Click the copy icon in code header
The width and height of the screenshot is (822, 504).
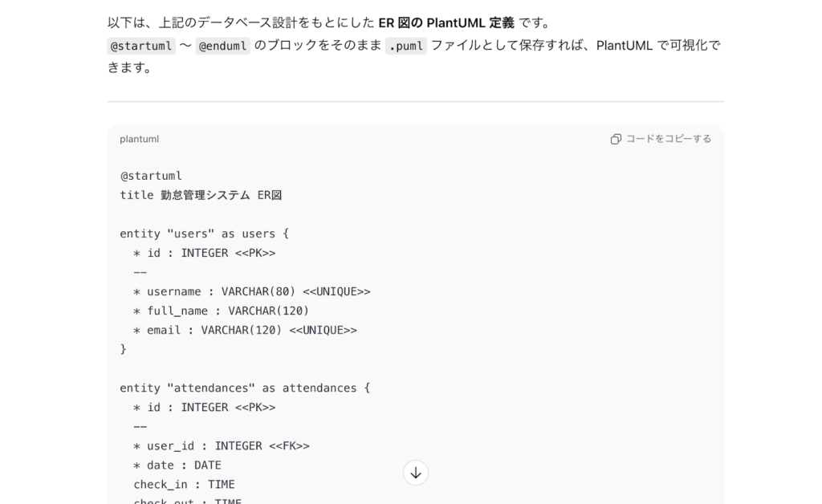pos(616,139)
